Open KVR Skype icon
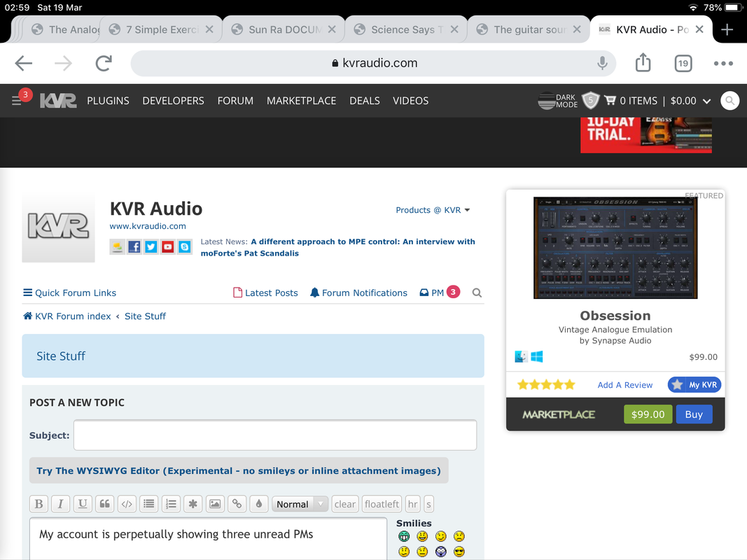 point(184,246)
